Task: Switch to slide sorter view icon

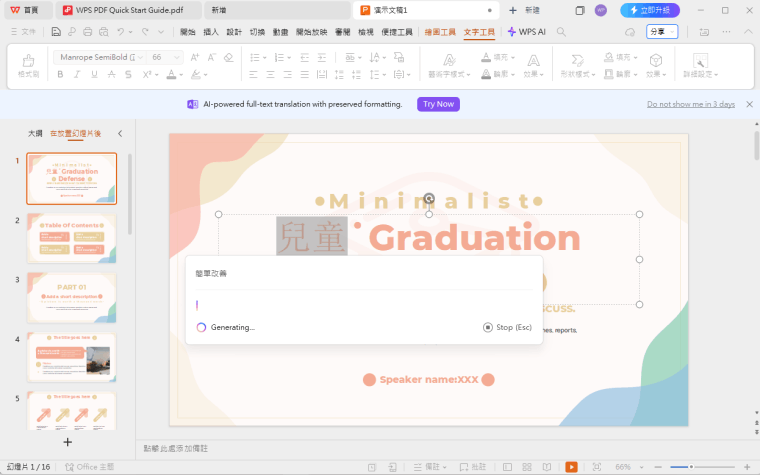Action: tap(527, 467)
